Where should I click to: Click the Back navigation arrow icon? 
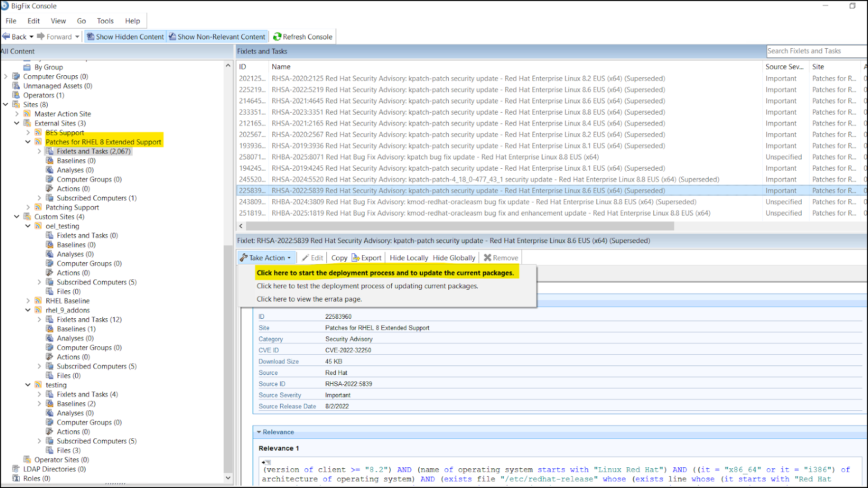pyautogui.click(x=5, y=36)
